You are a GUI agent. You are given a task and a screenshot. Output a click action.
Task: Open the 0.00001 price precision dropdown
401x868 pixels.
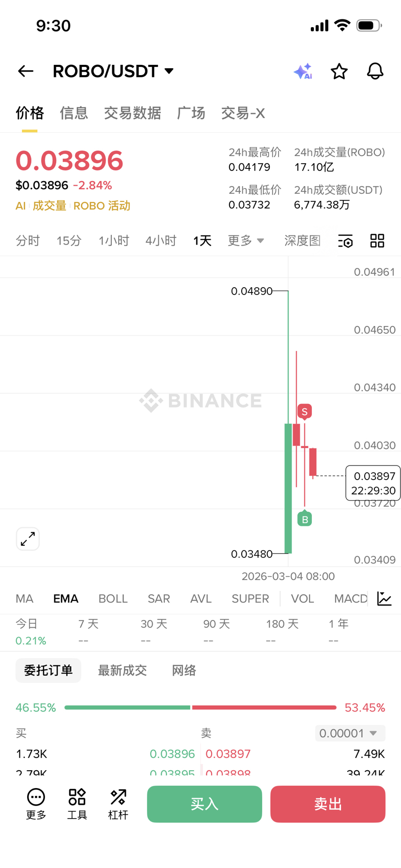point(350,733)
